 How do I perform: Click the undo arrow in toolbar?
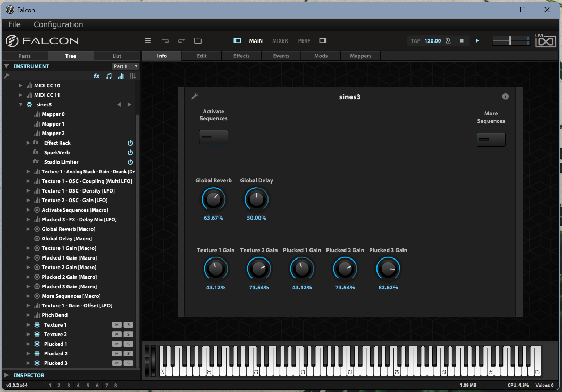[x=165, y=41]
